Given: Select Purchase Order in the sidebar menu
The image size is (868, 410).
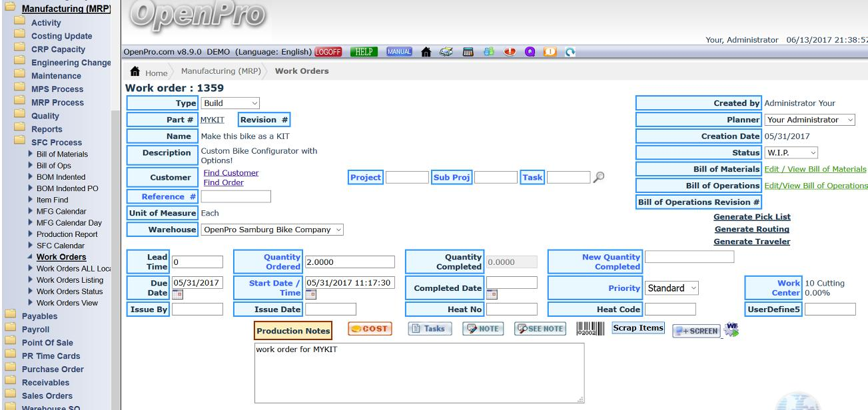Looking at the screenshot, I should coord(53,369).
